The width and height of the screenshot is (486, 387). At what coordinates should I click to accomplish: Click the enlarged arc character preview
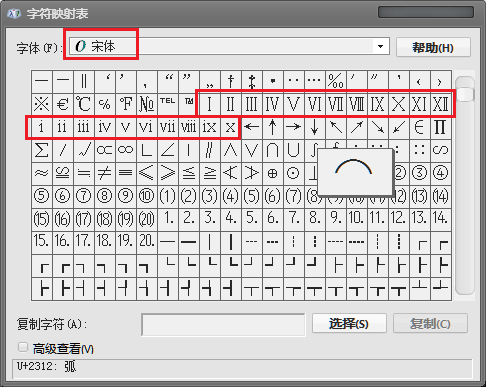click(x=354, y=172)
